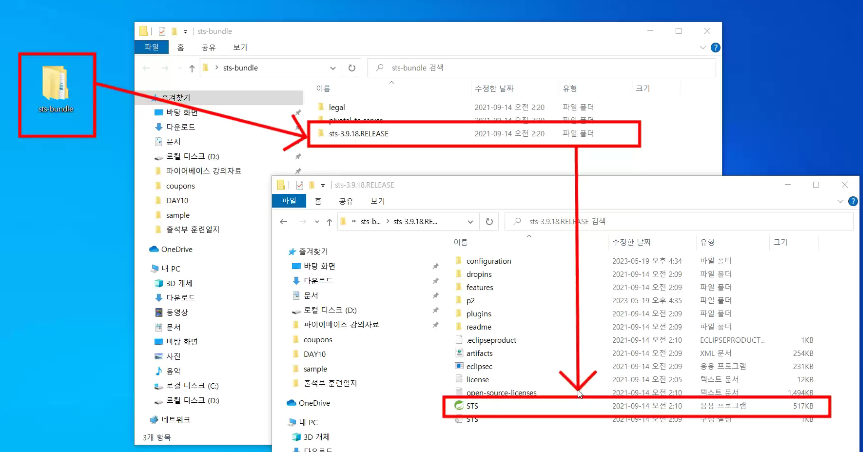Open quick access toolbar dropdown in sts-3.9.18.RELEASE title bar

pos(323,185)
